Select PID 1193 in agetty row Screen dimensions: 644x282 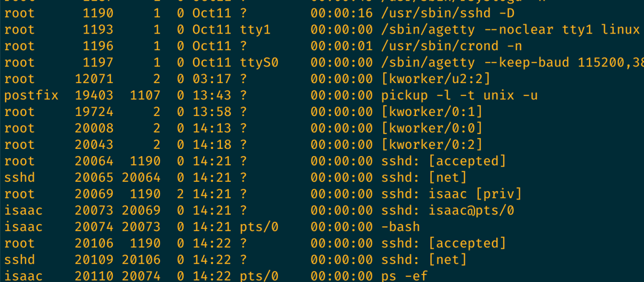coord(98,29)
